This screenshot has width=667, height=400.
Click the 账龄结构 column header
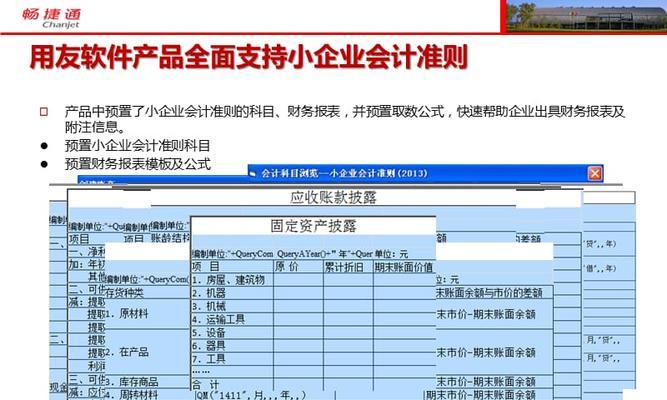coord(170,238)
